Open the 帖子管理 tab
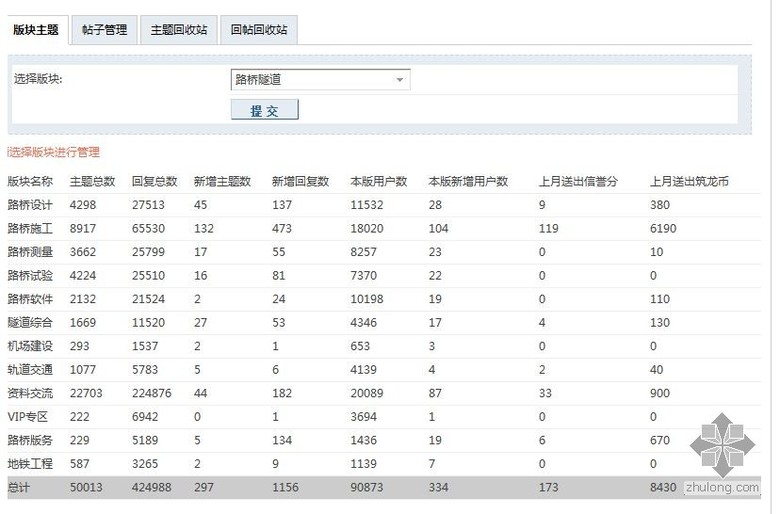Screen dimensions: 780x514 105,30
